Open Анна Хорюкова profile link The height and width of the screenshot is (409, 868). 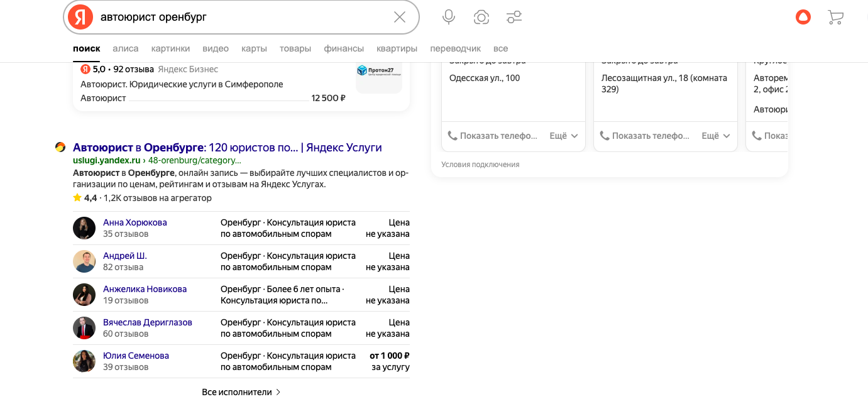pyautogui.click(x=135, y=222)
